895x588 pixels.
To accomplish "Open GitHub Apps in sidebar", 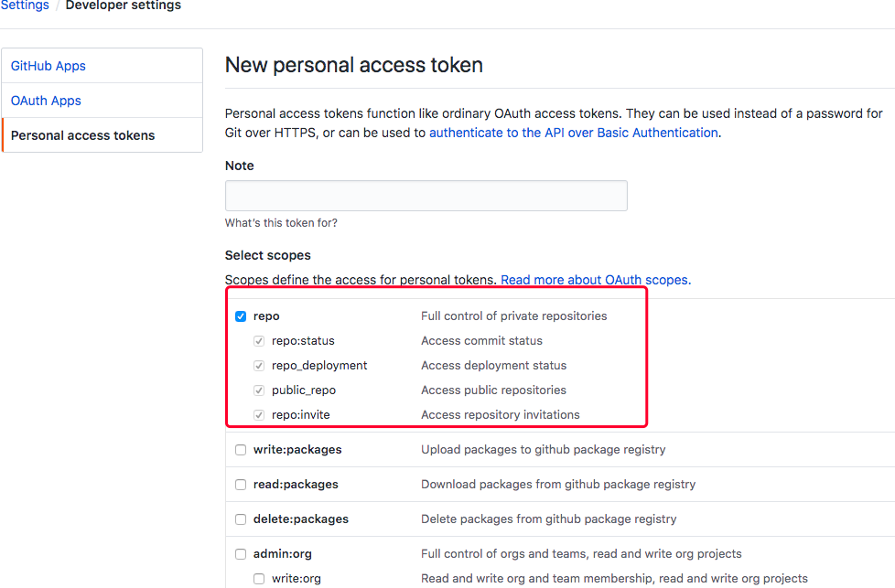I will pos(49,66).
